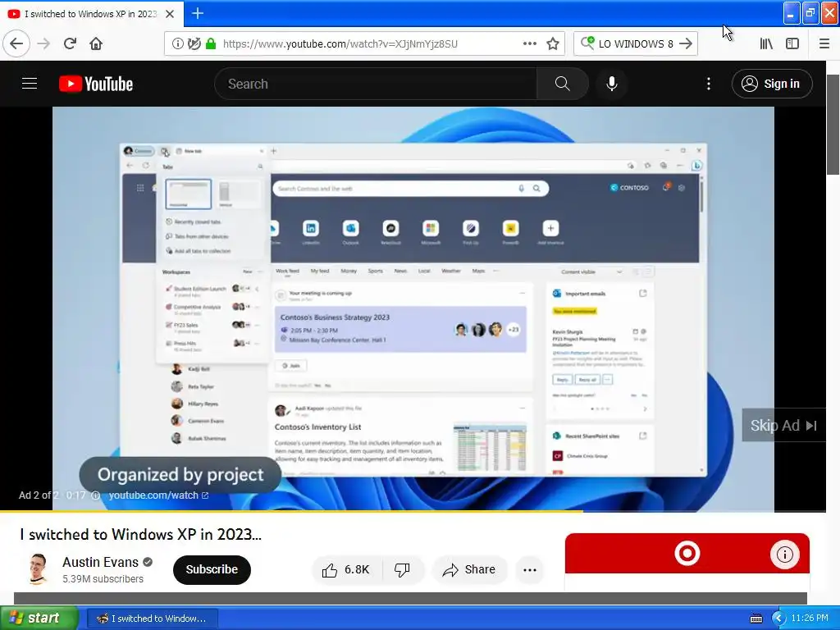Image resolution: width=840 pixels, height=630 pixels.
Task: Like the video showing 6.8K likes
Action: click(x=347, y=569)
